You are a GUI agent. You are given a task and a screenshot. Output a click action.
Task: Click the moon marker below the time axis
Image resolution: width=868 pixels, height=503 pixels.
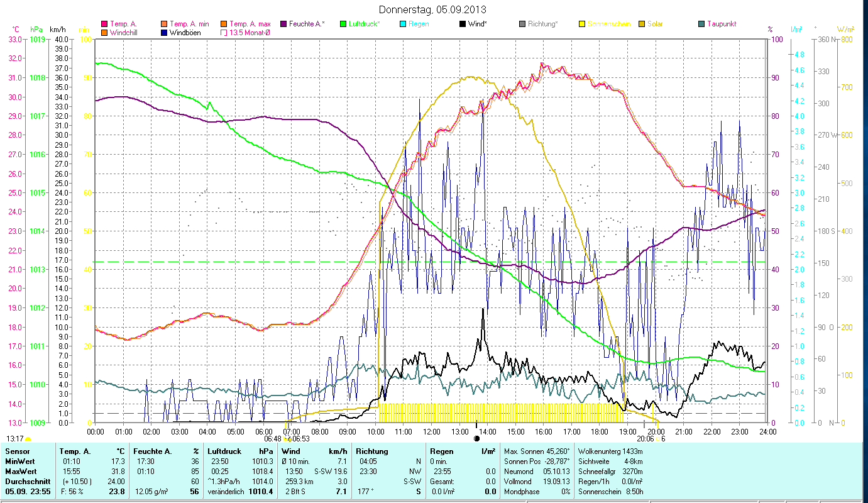(x=476, y=438)
